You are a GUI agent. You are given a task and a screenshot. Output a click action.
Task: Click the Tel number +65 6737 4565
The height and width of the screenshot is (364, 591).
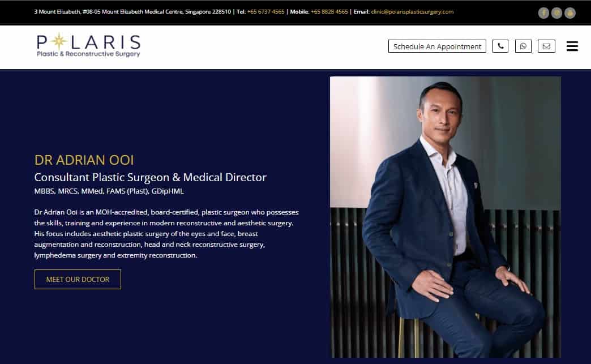[265, 12]
